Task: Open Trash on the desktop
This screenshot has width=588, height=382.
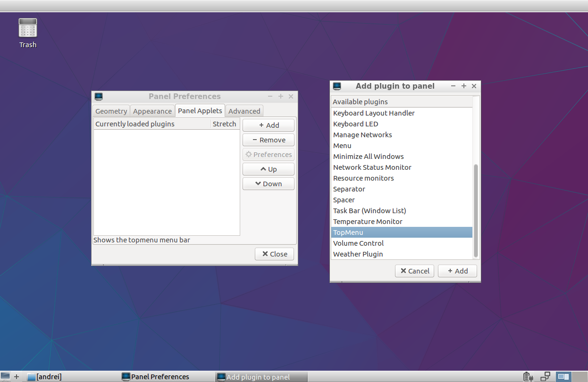Action: tap(27, 28)
